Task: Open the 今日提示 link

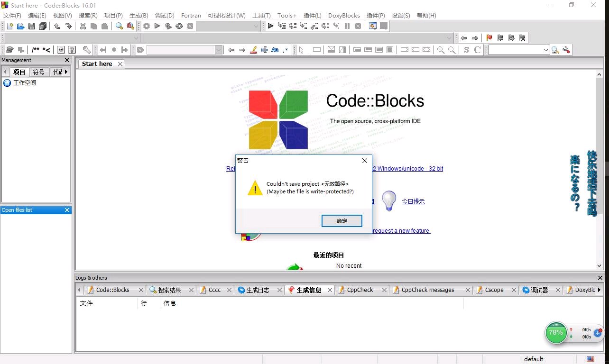Action: point(413,201)
